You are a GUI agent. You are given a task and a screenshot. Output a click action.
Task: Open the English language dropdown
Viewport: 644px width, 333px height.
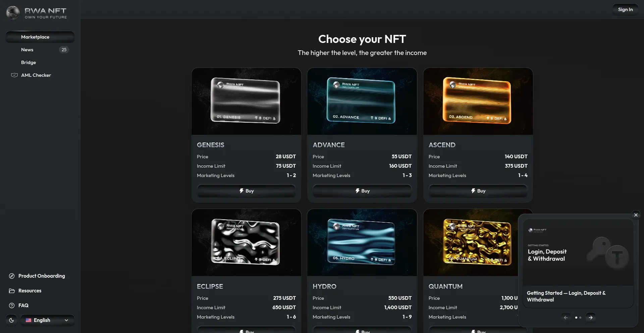click(47, 320)
